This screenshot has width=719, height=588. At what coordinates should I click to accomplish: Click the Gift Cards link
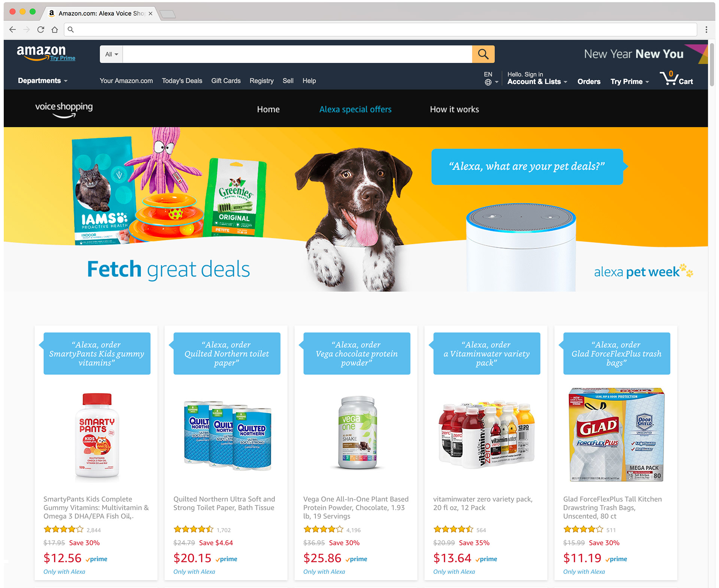[x=226, y=81]
